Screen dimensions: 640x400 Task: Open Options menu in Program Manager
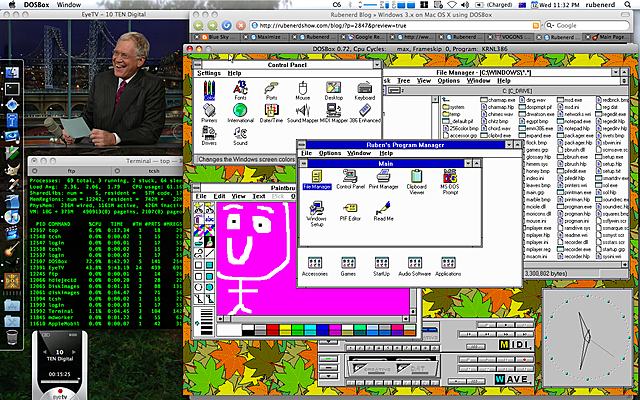(x=330, y=153)
